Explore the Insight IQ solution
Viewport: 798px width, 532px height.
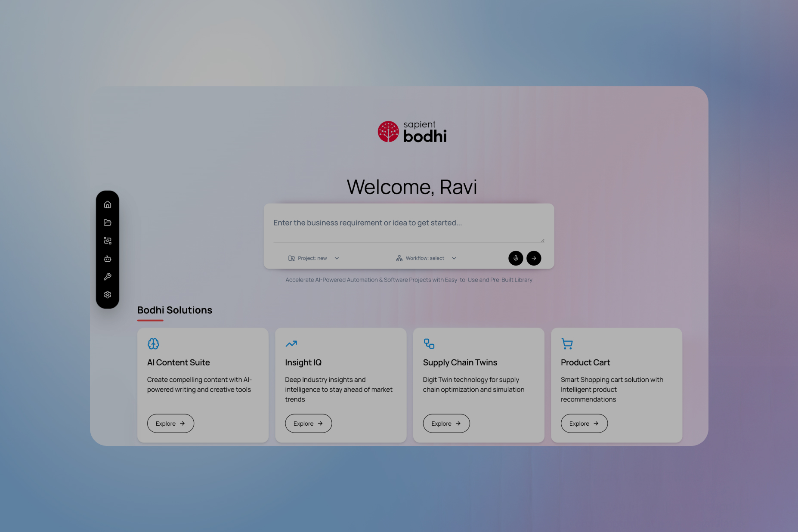pos(308,424)
